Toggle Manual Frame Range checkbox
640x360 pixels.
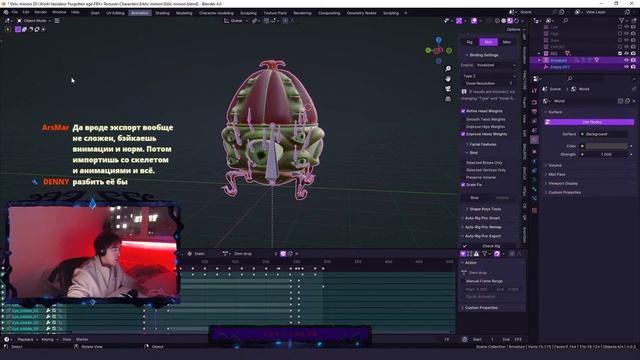tap(464, 281)
